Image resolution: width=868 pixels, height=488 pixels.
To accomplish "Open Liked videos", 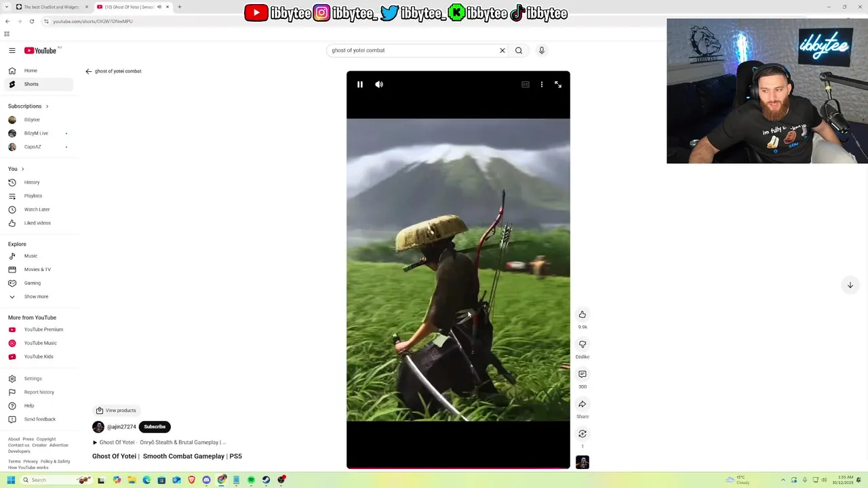I will click(x=38, y=223).
